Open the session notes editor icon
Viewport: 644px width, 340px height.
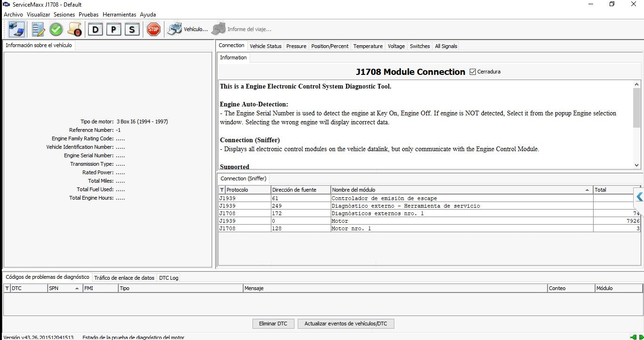click(x=38, y=29)
